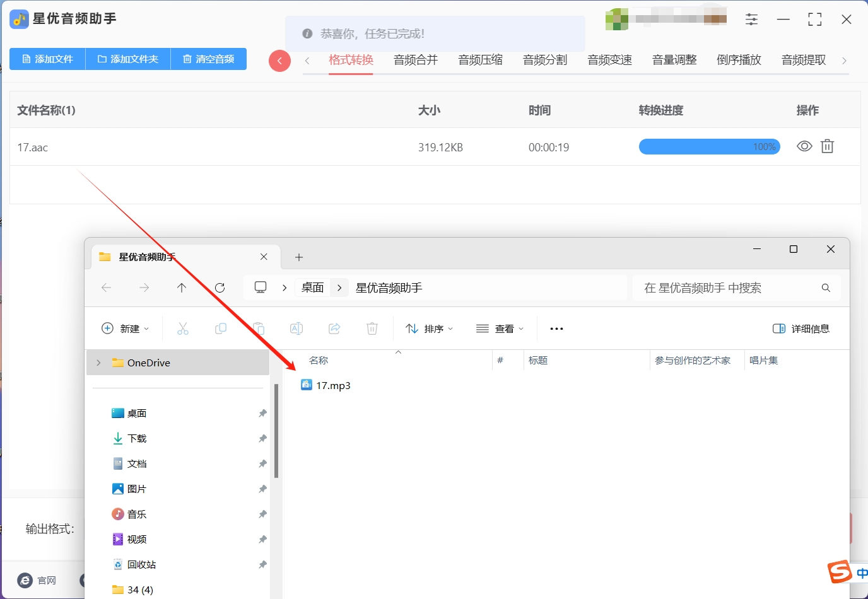Viewport: 868px width, 599px height.
Task: Delete 17.aac with the trash icon
Action: point(827,146)
